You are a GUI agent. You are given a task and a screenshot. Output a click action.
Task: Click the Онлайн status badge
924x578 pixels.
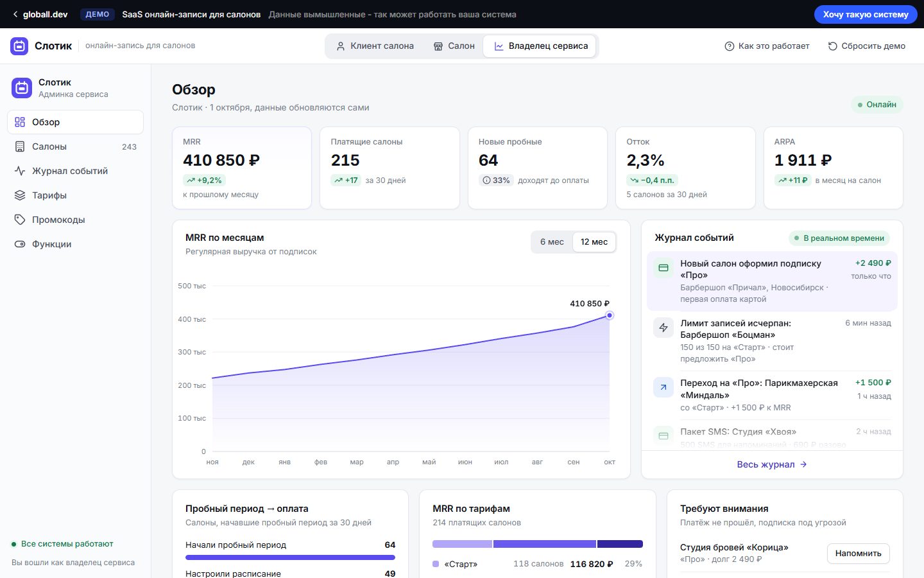[877, 105]
